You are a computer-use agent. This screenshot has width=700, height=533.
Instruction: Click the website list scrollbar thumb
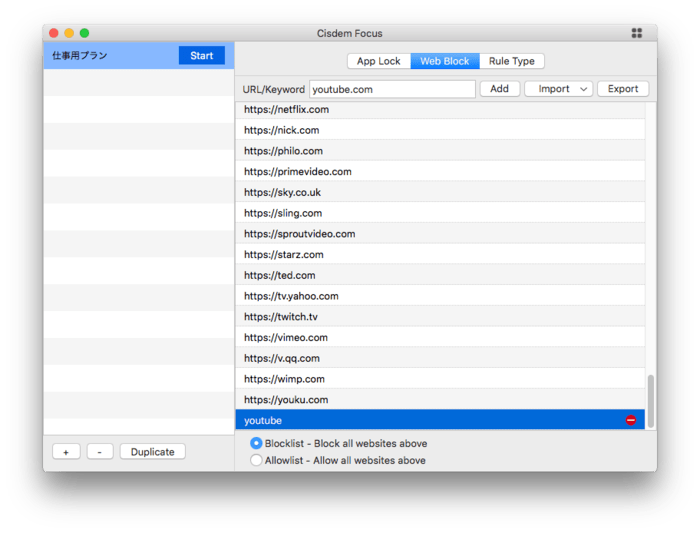(x=651, y=401)
